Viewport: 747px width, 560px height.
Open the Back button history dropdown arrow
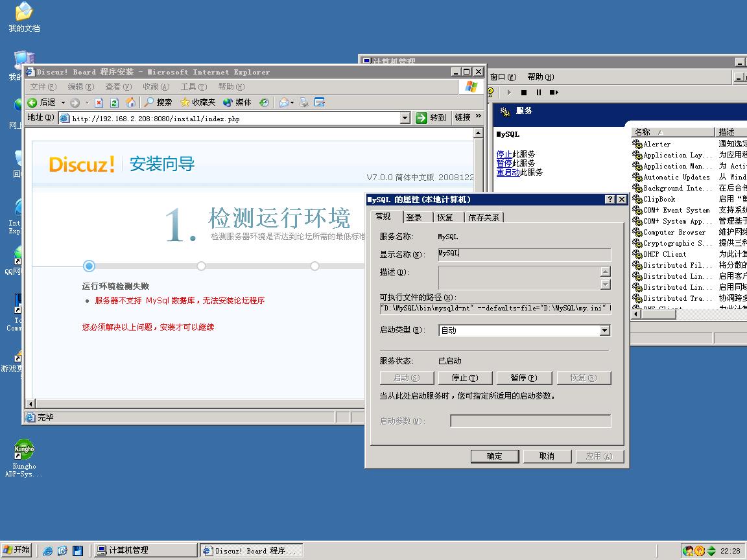[x=63, y=102]
